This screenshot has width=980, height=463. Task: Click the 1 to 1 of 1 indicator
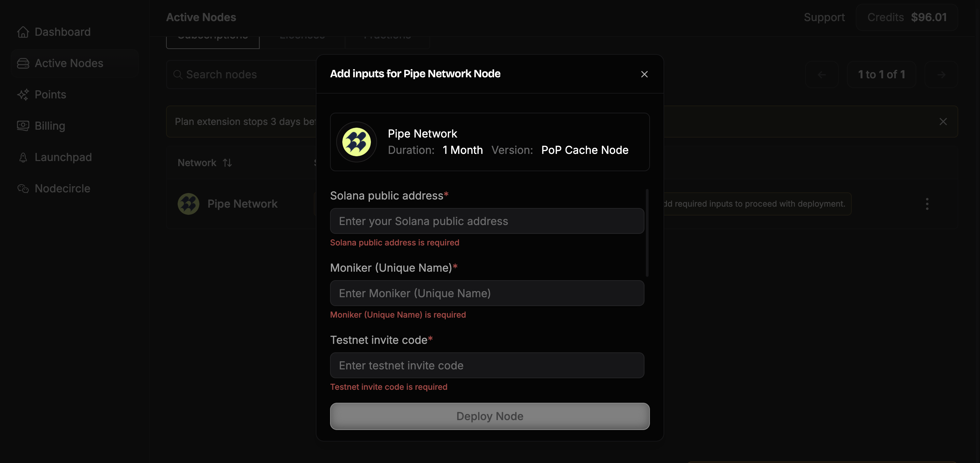point(881,75)
